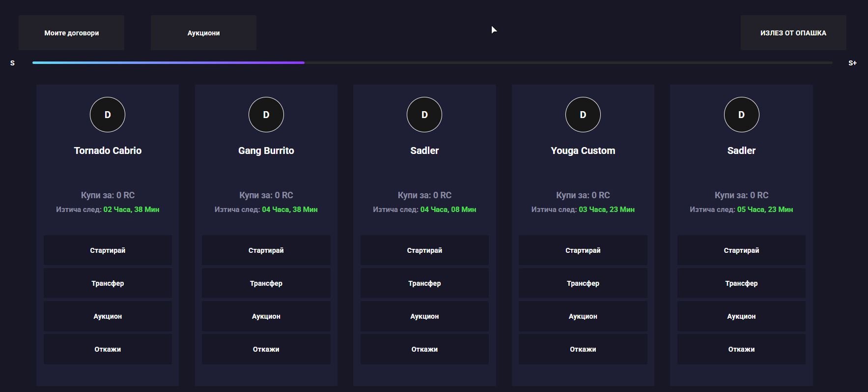Click Откажи on the Gang Burrito card
The image size is (868, 392).
pos(266,349)
